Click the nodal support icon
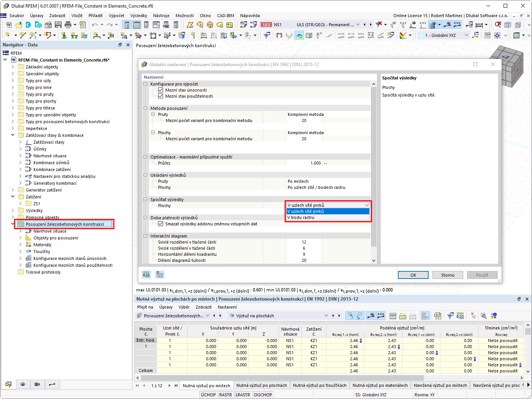532x399 pixels. click(63, 35)
